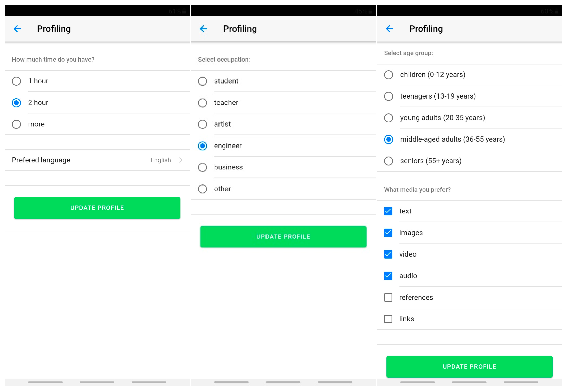Select seniors (55+ years) age group

[388, 161]
